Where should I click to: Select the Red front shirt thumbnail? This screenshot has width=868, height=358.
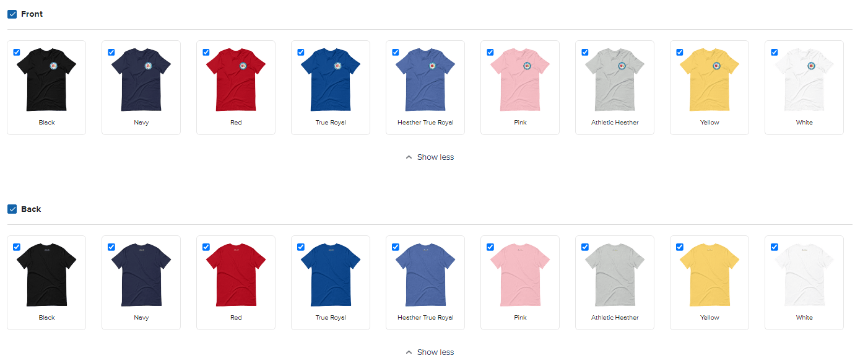point(236,79)
